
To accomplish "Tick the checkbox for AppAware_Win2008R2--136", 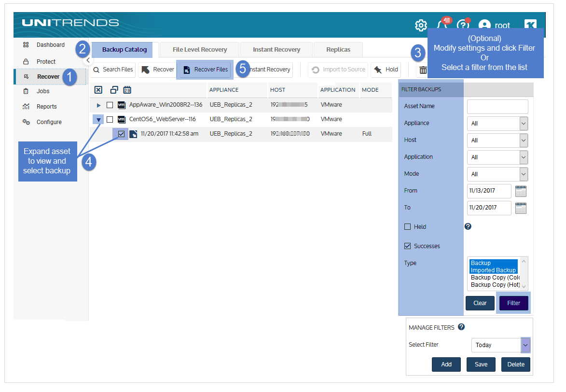I will [110, 105].
